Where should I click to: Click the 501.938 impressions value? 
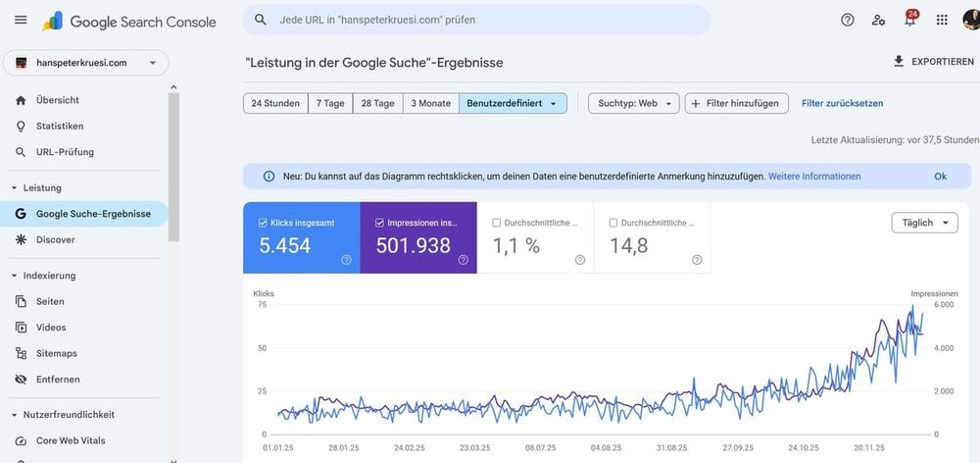click(x=414, y=245)
